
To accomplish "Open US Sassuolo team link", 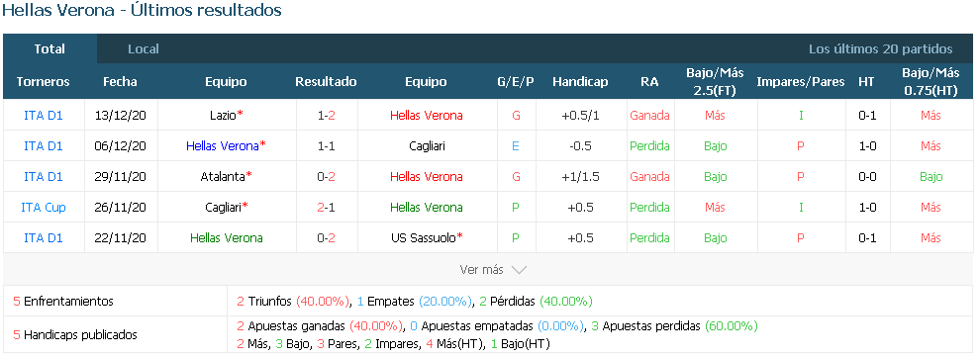I will pos(424,237).
